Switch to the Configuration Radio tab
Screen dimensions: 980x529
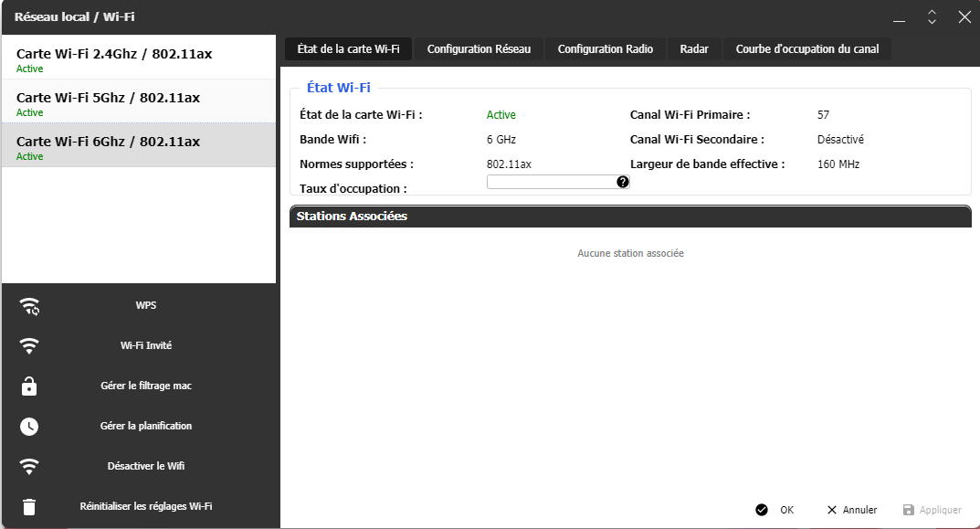click(605, 48)
